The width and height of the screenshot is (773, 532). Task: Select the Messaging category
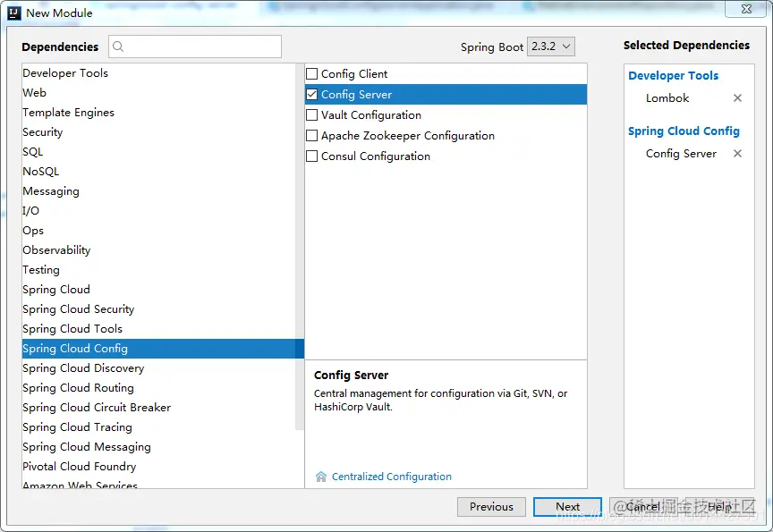click(x=158, y=191)
